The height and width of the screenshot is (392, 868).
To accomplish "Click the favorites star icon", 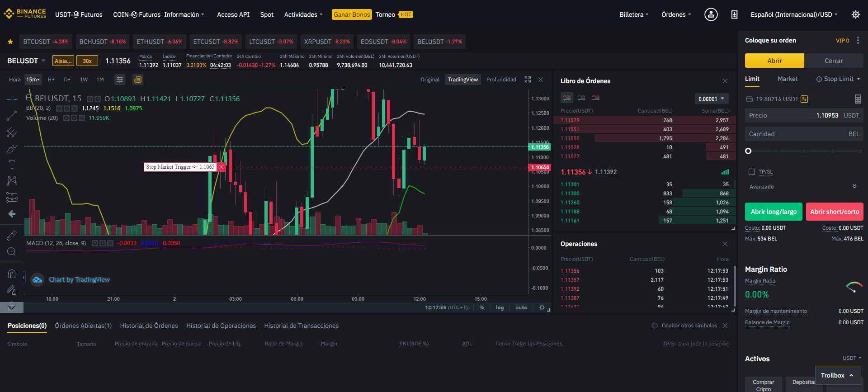I will [10, 42].
